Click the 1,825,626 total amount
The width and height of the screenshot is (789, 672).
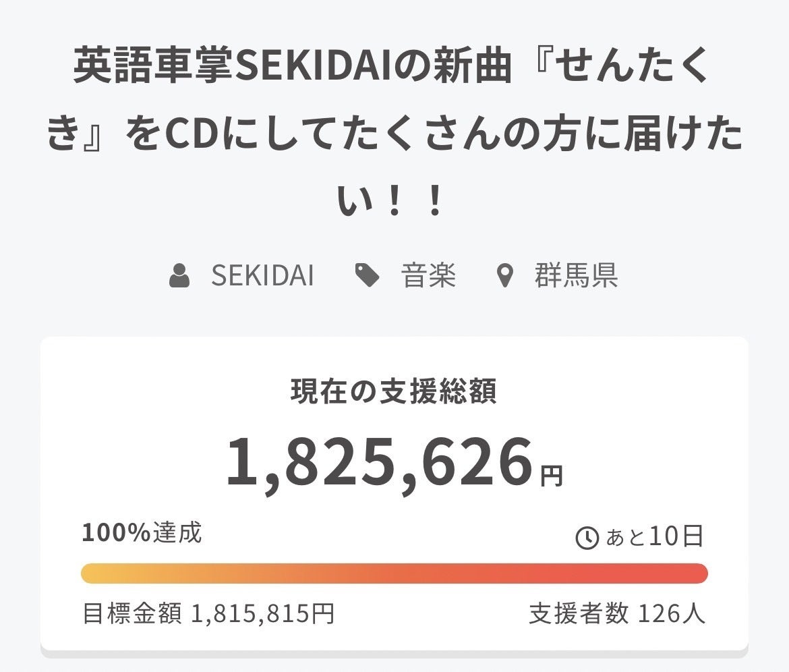click(379, 463)
